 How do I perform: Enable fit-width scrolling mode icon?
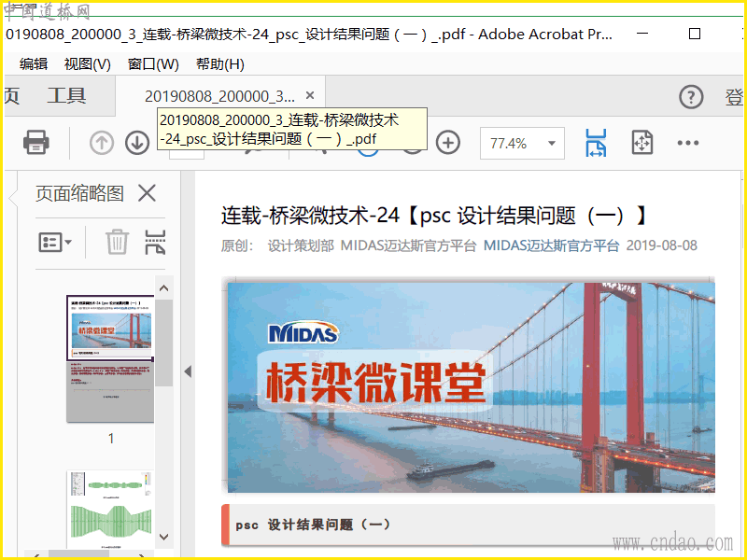(x=596, y=143)
